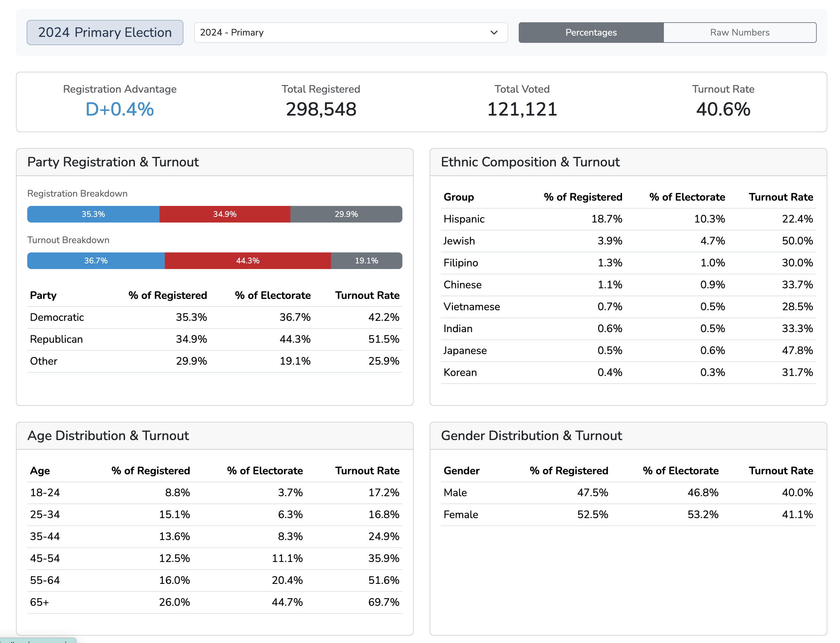Click 55-64 % of Registered 16.0%
This screenshot has width=840, height=643.
tap(174, 580)
